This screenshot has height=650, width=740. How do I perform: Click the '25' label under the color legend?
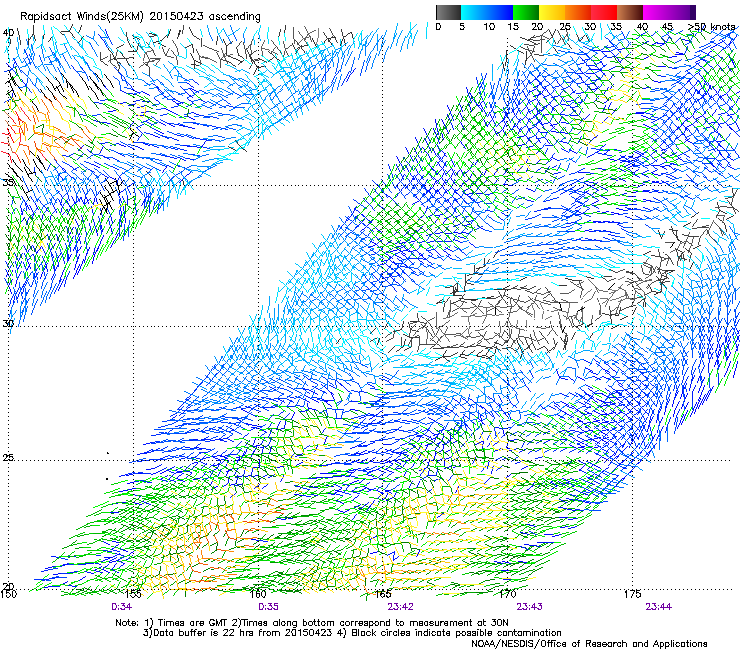pos(565,27)
